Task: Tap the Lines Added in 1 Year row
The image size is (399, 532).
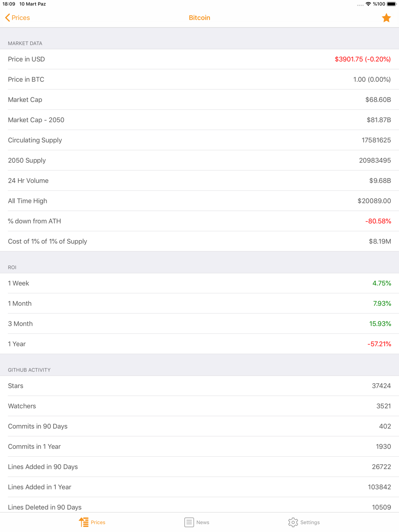Action: 199,487
